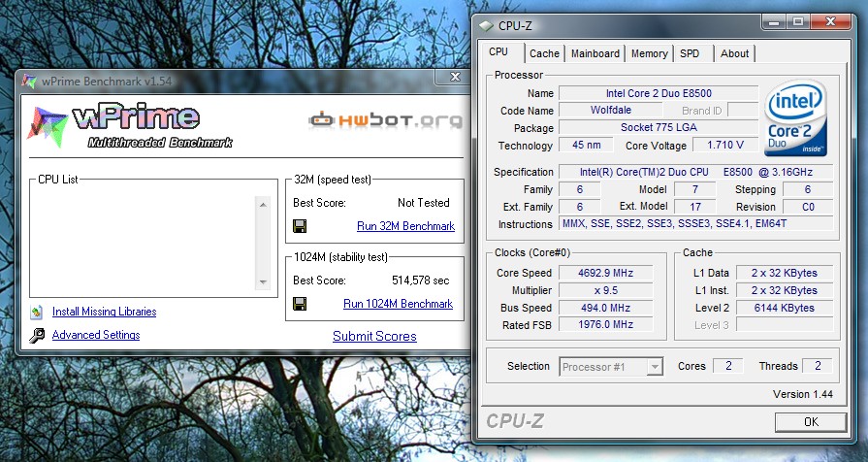This screenshot has width=868, height=462.
Task: Open Advanced Settings link
Action: [x=96, y=335]
